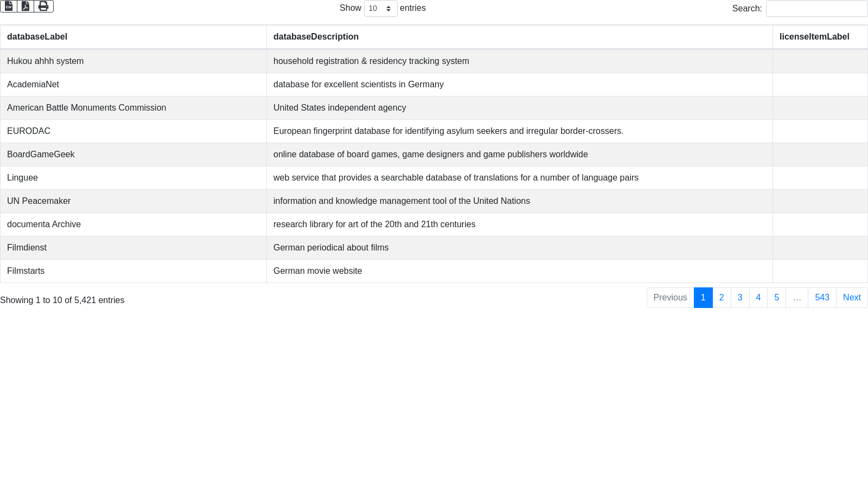Image resolution: width=868 pixels, height=488 pixels.
Task: Open the Show entries count dropdown
Action: [380, 8]
